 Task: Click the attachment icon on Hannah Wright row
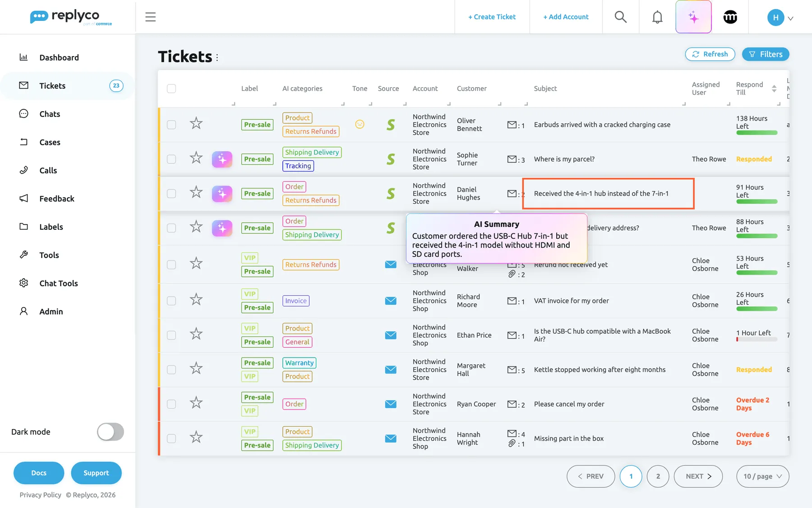pyautogui.click(x=512, y=443)
